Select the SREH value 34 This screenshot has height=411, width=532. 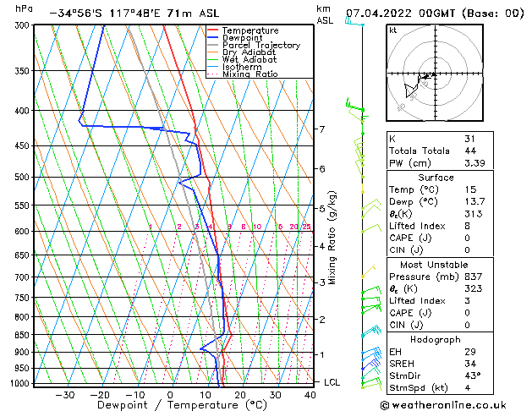(x=470, y=364)
